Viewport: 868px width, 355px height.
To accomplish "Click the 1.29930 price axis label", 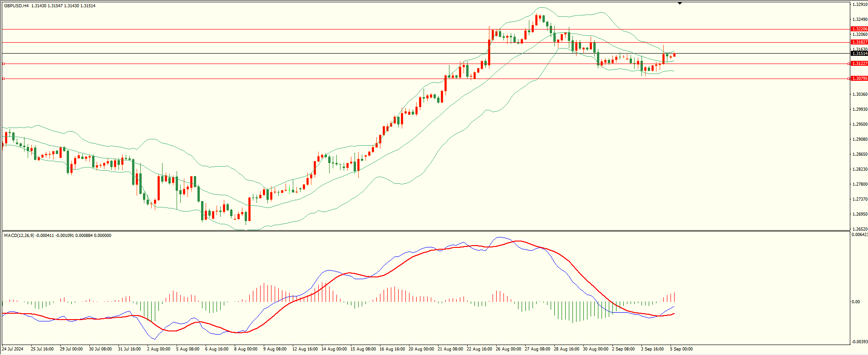I will [860, 109].
